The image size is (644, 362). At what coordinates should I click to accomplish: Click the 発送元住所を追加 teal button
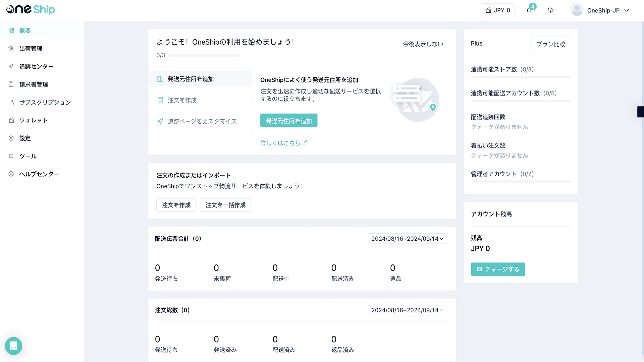point(289,121)
